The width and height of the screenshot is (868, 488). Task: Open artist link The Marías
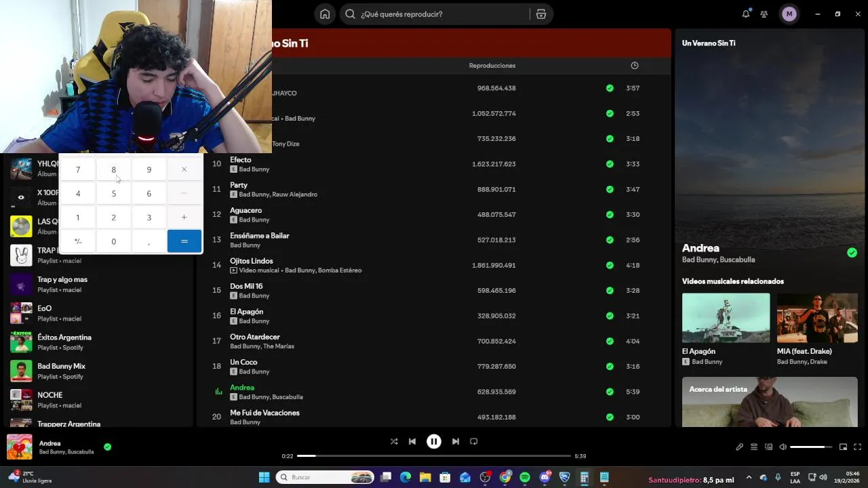click(x=280, y=346)
